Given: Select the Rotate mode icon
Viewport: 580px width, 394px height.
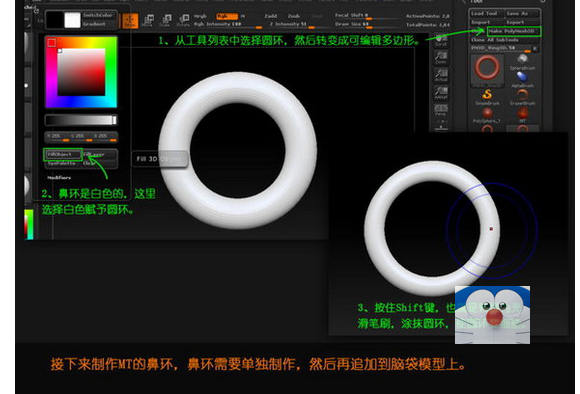Looking at the screenshot, I should [183, 20].
